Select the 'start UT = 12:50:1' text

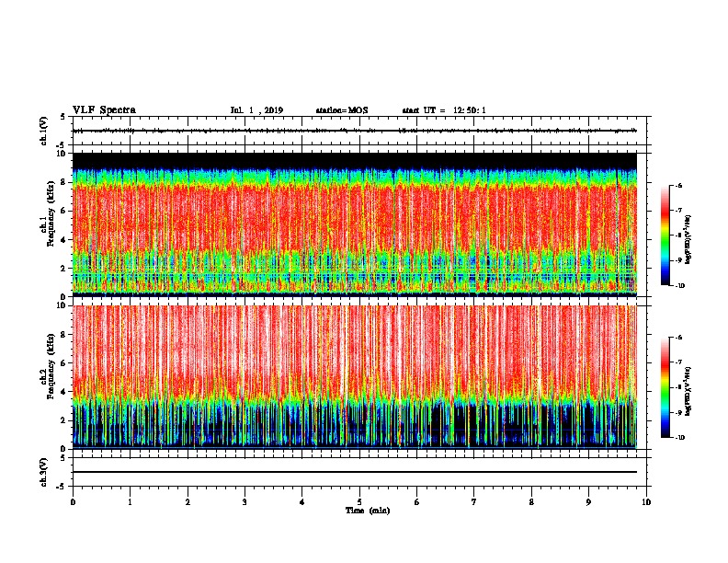[x=444, y=110]
